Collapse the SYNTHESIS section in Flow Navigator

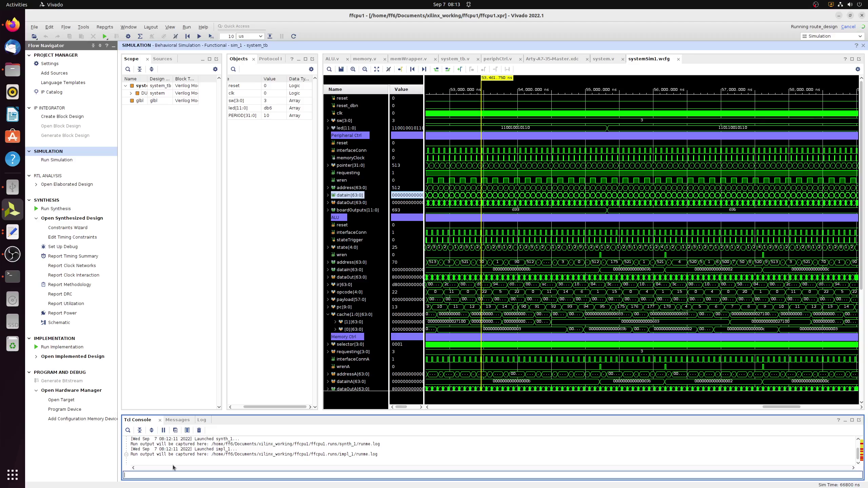[29, 200]
